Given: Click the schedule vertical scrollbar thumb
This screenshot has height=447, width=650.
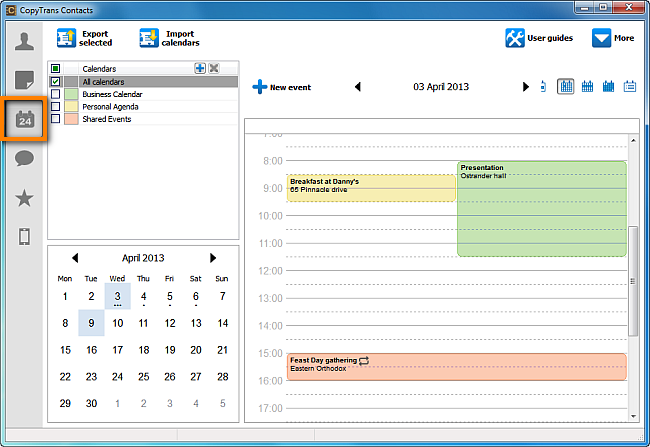Looking at the screenshot, I should [x=633, y=281].
